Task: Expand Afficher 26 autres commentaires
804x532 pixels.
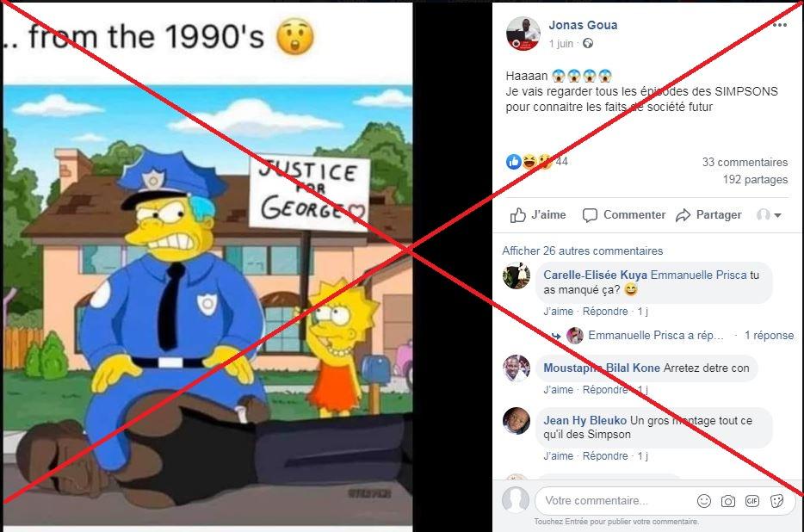Action: pyautogui.click(x=583, y=251)
